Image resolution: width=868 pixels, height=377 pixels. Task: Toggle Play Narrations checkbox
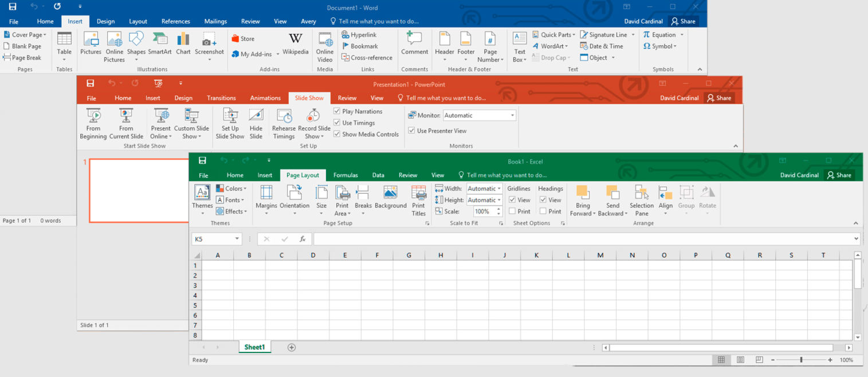[x=337, y=111]
